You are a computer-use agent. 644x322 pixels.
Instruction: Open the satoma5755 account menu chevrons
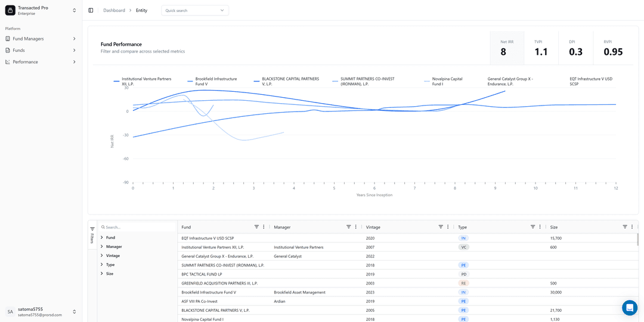75,312
